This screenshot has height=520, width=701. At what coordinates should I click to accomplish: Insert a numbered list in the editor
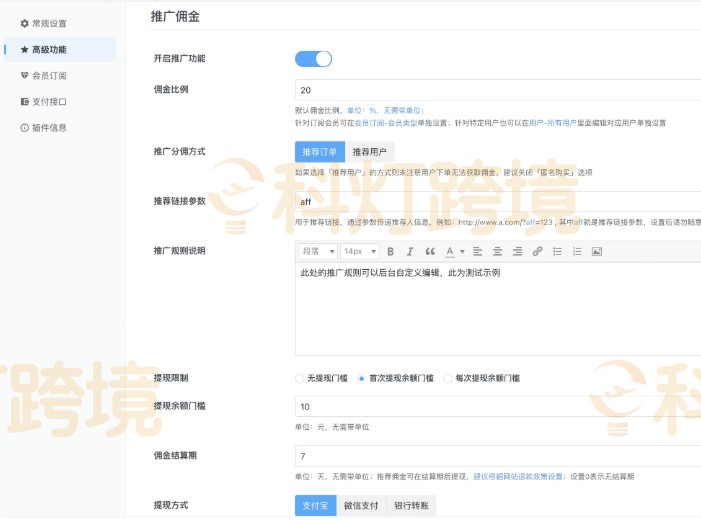click(x=577, y=251)
